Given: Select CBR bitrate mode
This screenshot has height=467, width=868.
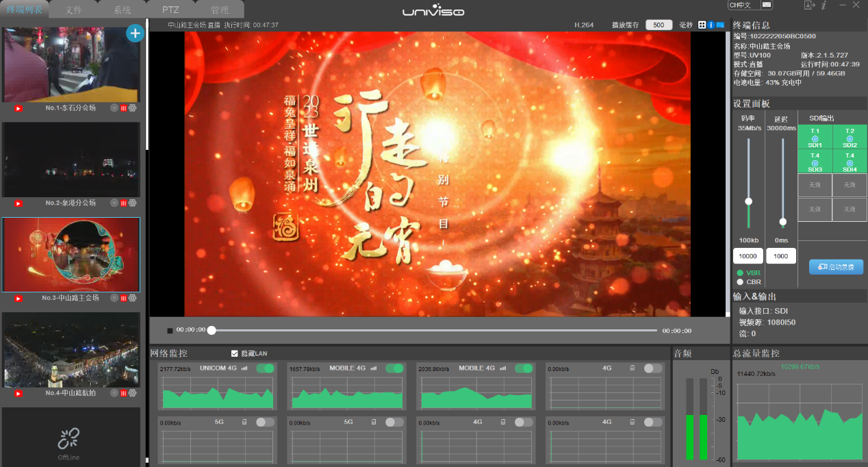Looking at the screenshot, I should click(x=740, y=281).
